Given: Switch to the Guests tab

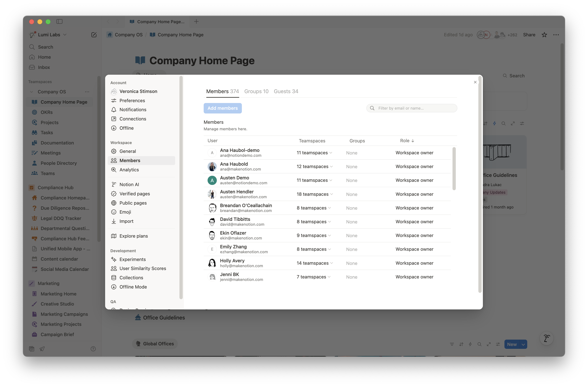Looking at the screenshot, I should [286, 91].
